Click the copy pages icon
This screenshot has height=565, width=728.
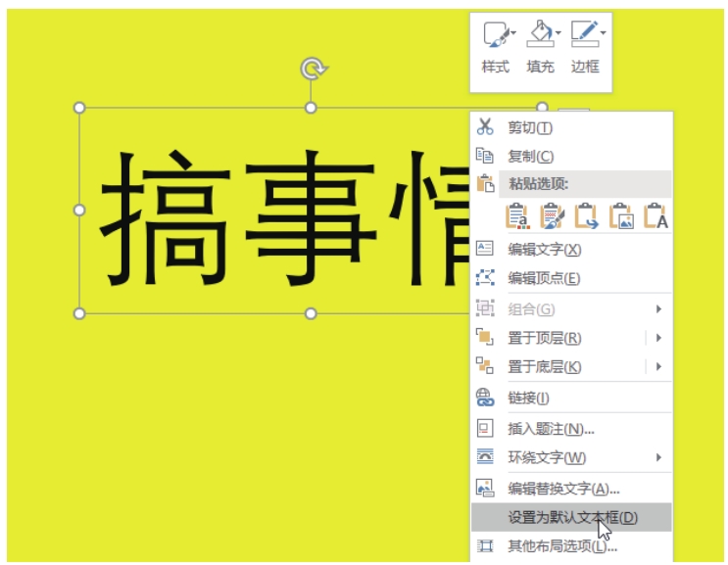(485, 156)
